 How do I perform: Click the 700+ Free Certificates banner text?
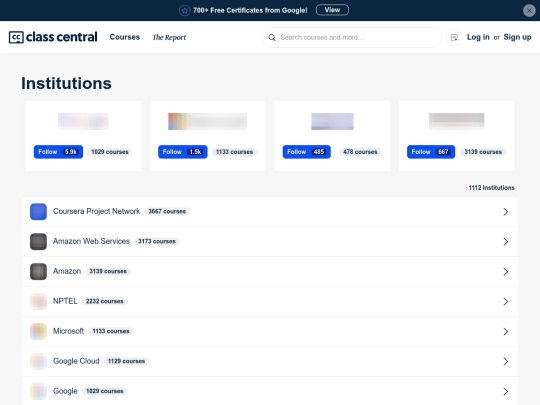[x=250, y=10]
